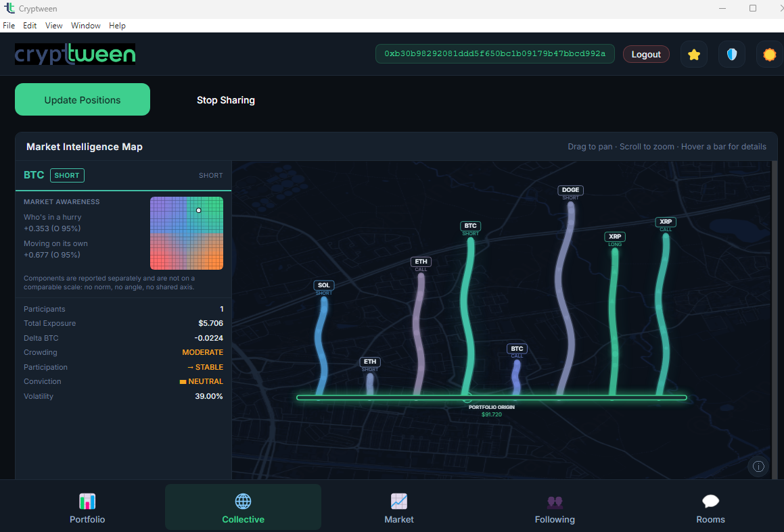Click the +0.677 (O 95%) value

52,255
